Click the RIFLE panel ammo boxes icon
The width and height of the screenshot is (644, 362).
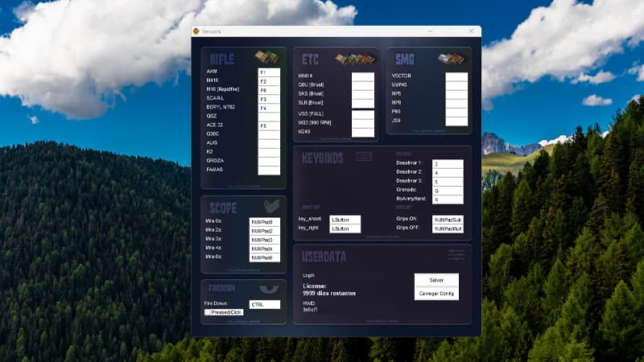point(266,58)
